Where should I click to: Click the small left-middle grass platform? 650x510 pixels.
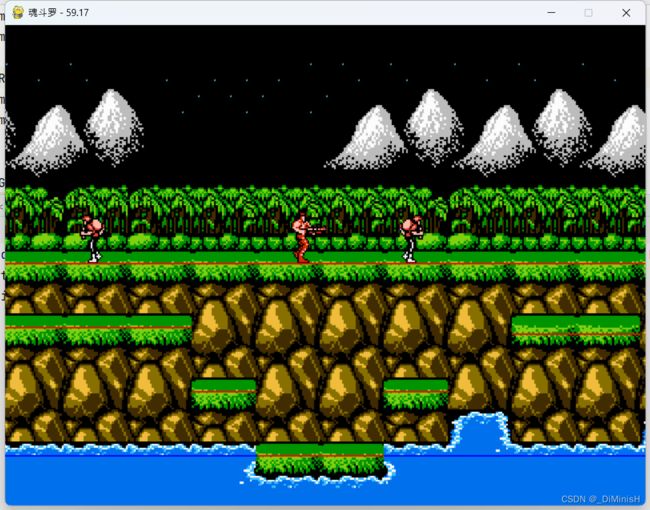[224, 394]
